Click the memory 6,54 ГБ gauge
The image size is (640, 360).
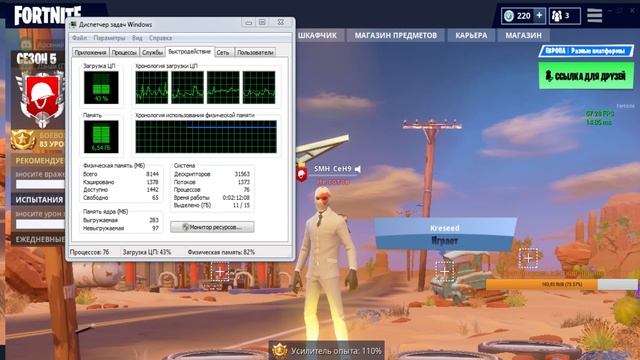click(x=101, y=136)
